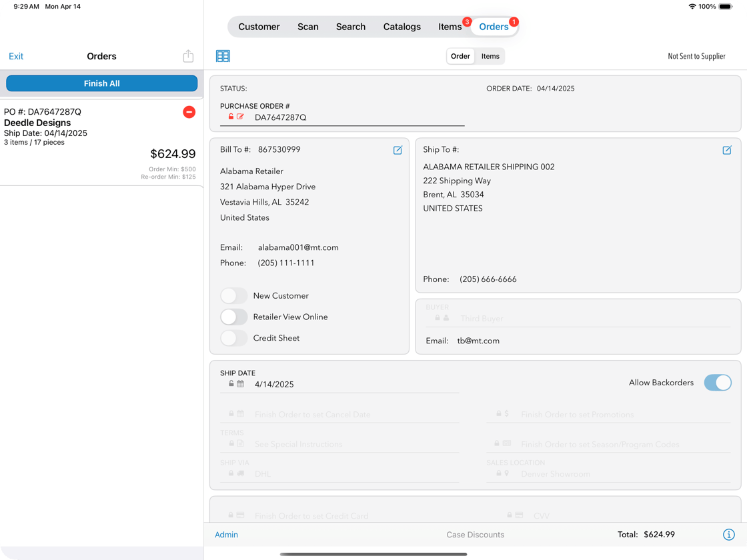Image resolution: width=747 pixels, height=560 pixels.
Task: Click the Cancel Date calendar icon
Action: [x=241, y=414]
